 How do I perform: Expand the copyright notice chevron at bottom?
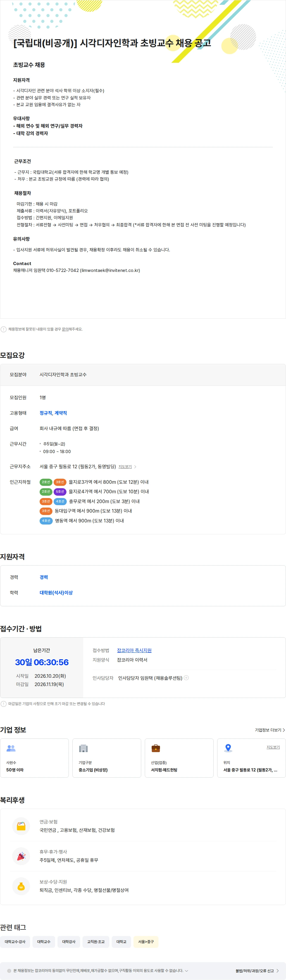tap(186, 970)
